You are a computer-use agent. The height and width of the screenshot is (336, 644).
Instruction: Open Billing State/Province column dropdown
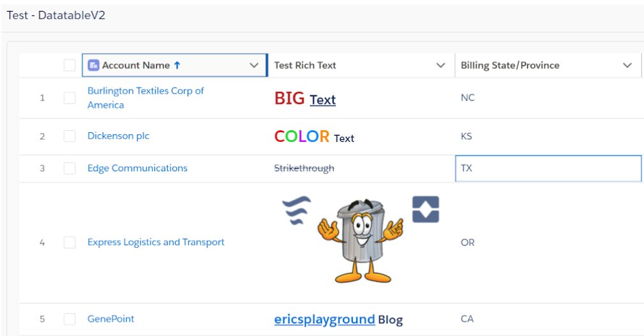tap(627, 65)
